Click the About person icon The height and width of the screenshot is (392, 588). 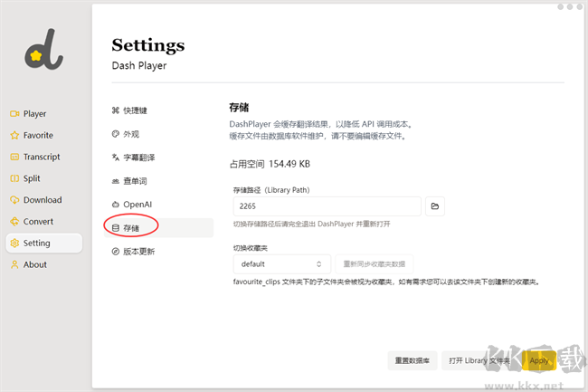pyautogui.click(x=14, y=264)
